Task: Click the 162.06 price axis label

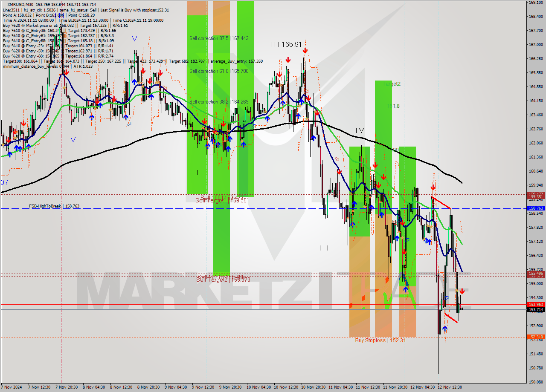Action: [x=536, y=143]
